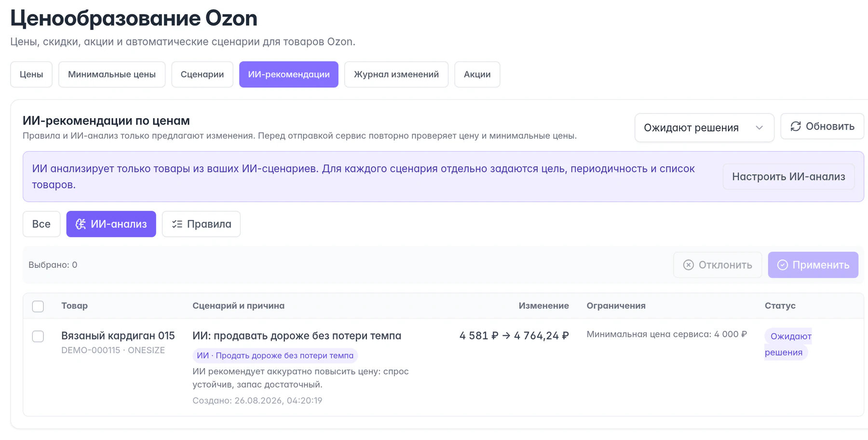This screenshot has height=440, width=868.
Task: Click the Ценообразование Ozon page title
Action: click(x=134, y=18)
